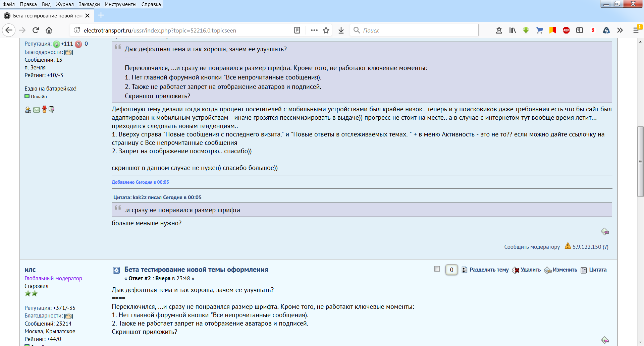Open the Журнал menu
This screenshot has height=346, width=644.
click(64, 4)
